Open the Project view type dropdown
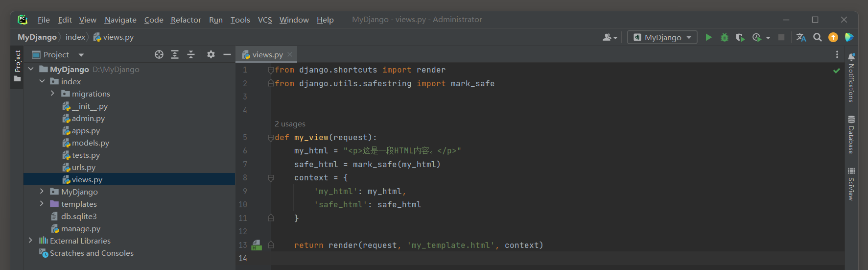868x270 pixels. pos(81,55)
